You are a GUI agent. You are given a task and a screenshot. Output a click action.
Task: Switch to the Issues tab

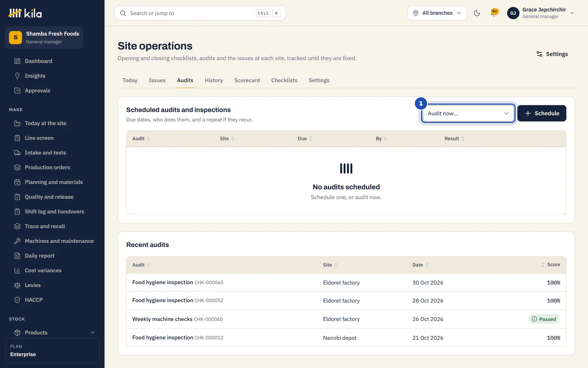point(157,81)
